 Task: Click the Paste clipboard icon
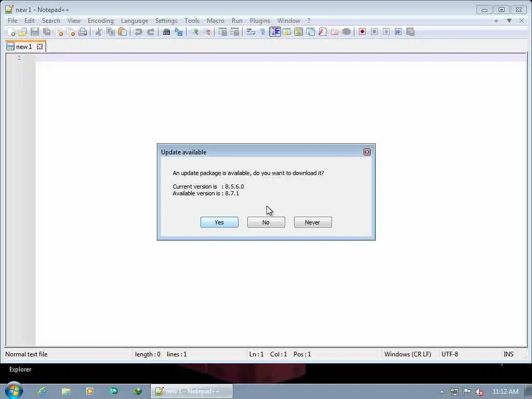point(123,32)
